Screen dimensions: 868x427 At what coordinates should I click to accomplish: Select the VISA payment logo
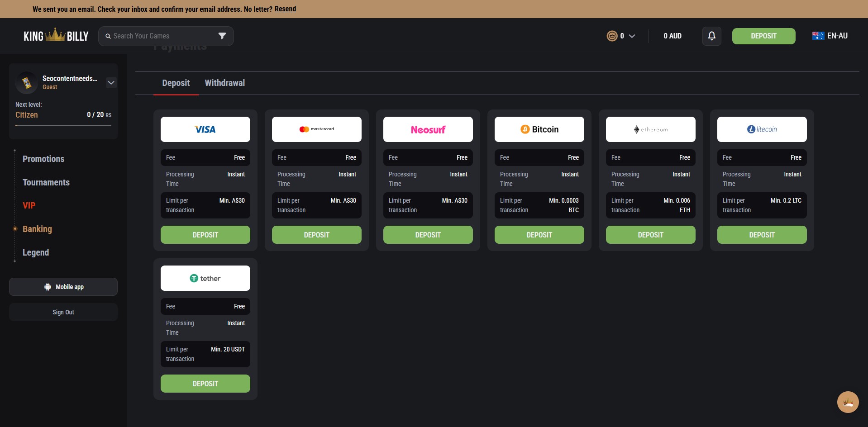coord(205,129)
